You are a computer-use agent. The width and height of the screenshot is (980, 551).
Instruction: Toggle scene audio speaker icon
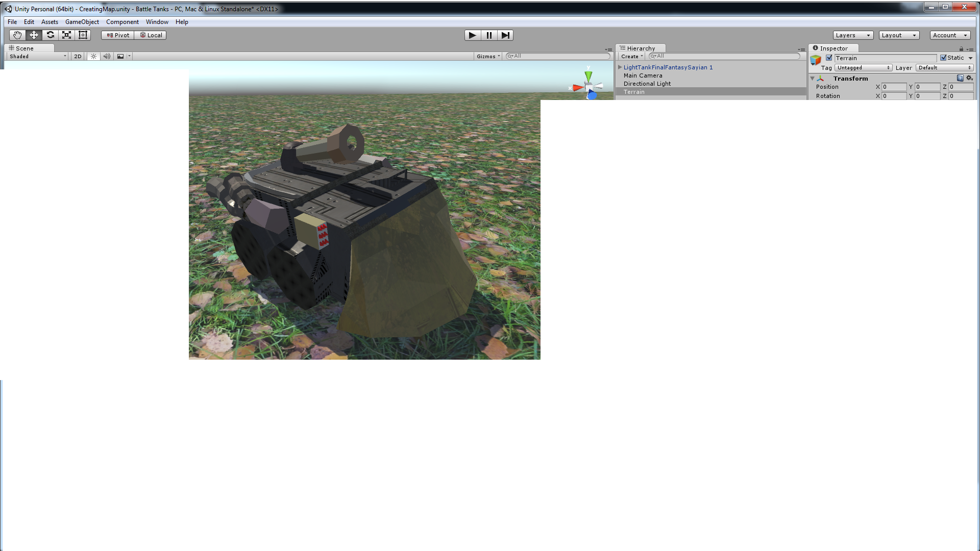[x=107, y=57]
